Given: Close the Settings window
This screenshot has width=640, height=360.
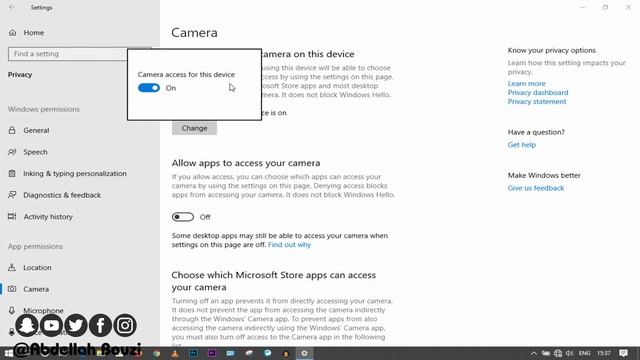Looking at the screenshot, I should [x=628, y=7].
